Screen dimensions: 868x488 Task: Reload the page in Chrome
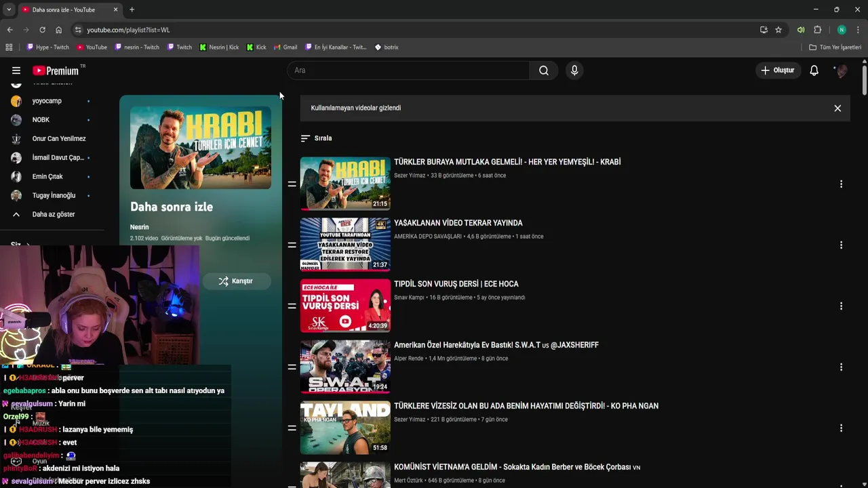(x=42, y=30)
